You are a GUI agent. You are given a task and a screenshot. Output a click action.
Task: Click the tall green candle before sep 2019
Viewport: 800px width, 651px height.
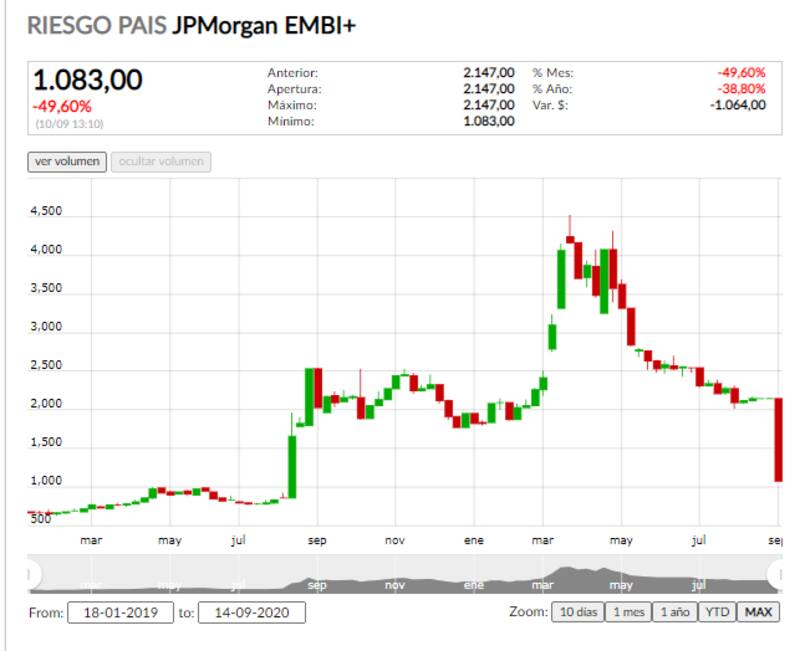point(292,465)
